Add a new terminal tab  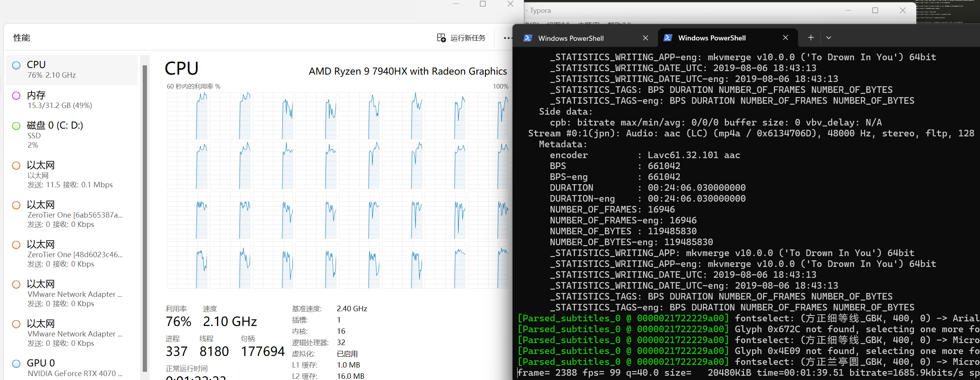(x=811, y=38)
